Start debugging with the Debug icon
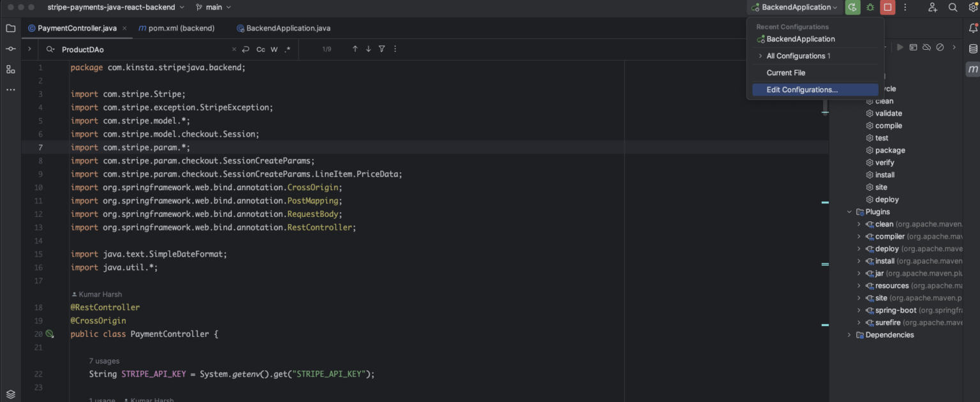 click(870, 7)
